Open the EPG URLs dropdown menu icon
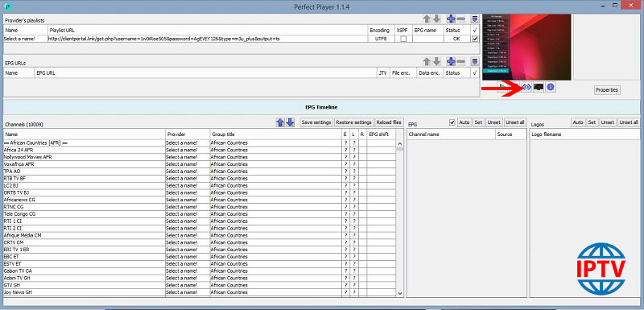The image size is (644, 310). [x=475, y=61]
